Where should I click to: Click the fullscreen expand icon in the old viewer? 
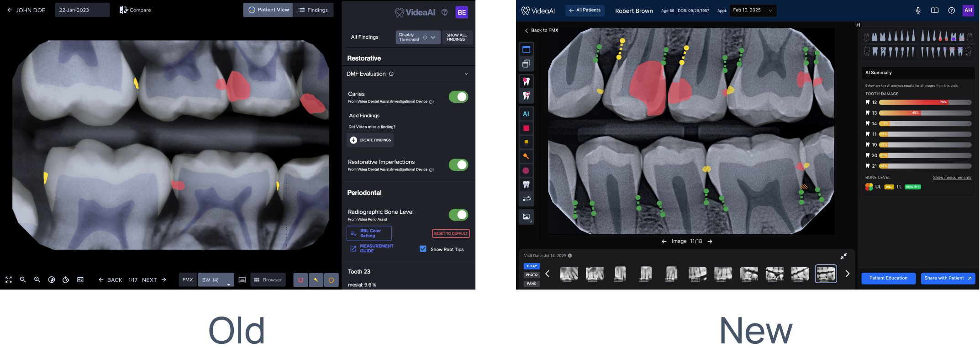[9, 280]
